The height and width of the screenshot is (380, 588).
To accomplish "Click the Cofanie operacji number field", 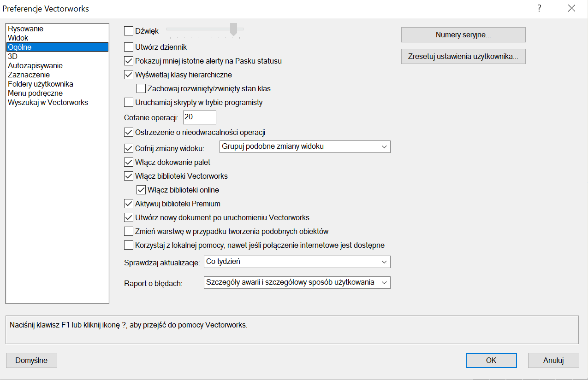I will [200, 117].
